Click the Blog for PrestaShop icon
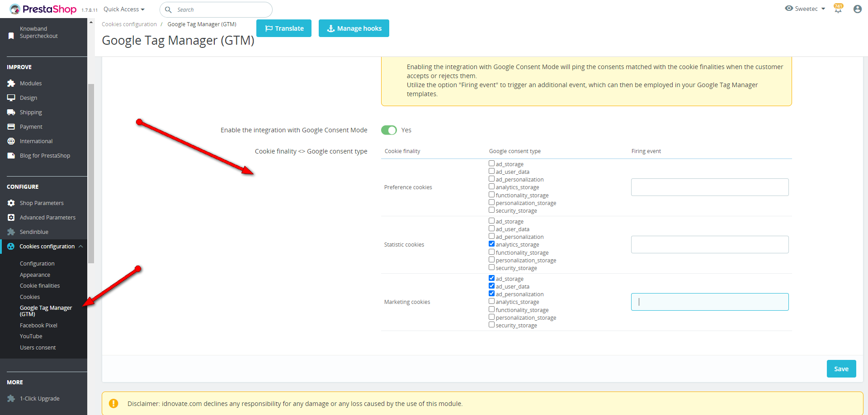Image resolution: width=868 pixels, height=415 pixels. 11,155
